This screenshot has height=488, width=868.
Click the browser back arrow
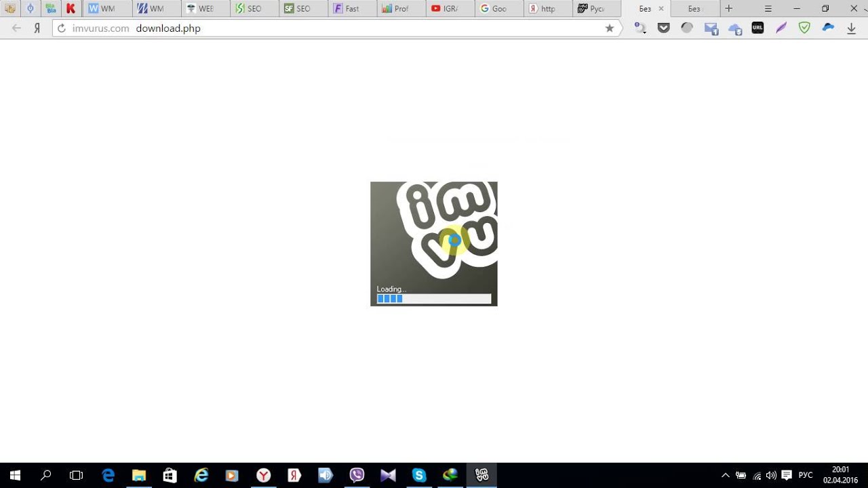coord(17,28)
